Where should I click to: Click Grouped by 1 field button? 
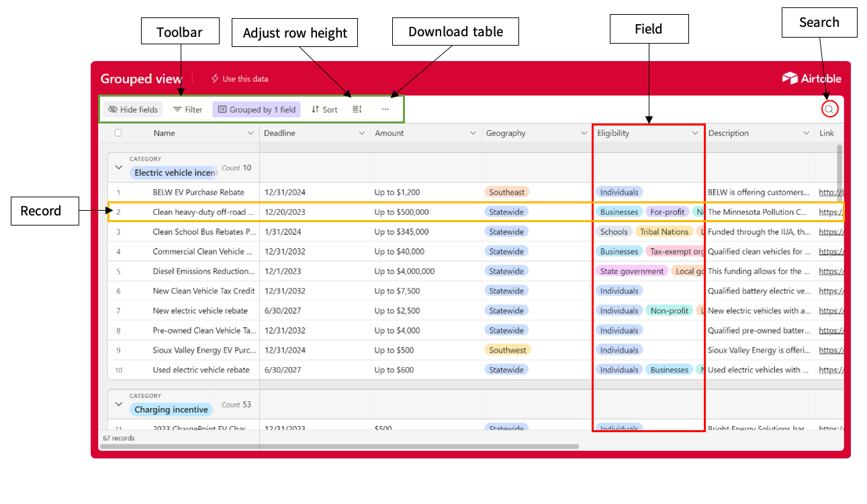pyautogui.click(x=257, y=109)
